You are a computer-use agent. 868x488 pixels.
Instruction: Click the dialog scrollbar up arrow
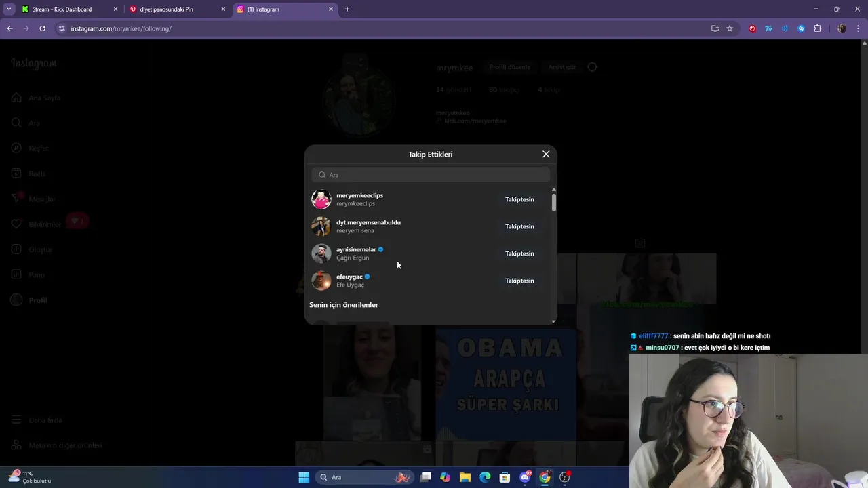(x=554, y=190)
